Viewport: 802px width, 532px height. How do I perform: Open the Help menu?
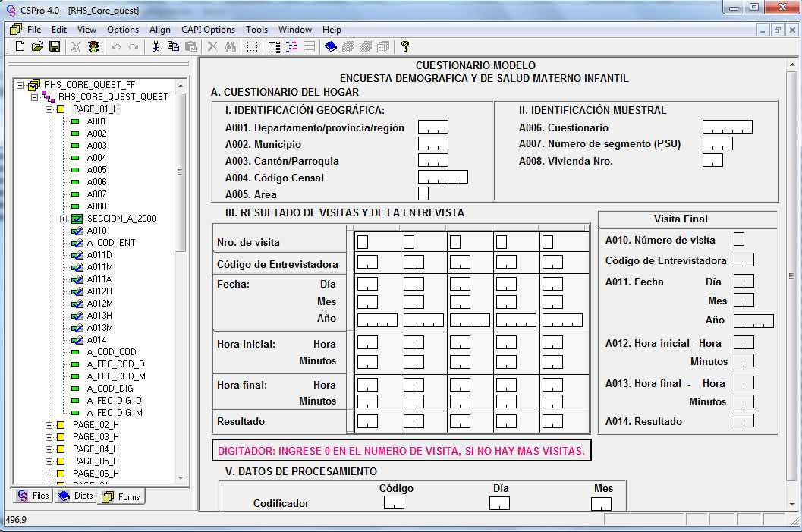click(332, 30)
